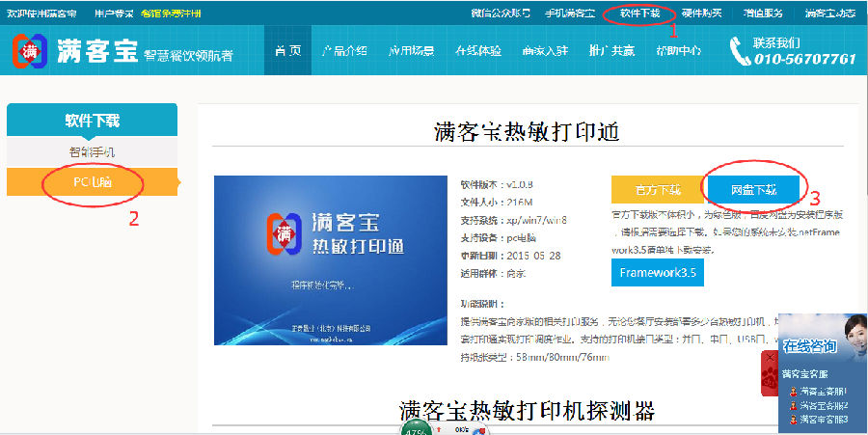Click the avatar icon next to 满客宝客服2

pyautogui.click(x=793, y=406)
